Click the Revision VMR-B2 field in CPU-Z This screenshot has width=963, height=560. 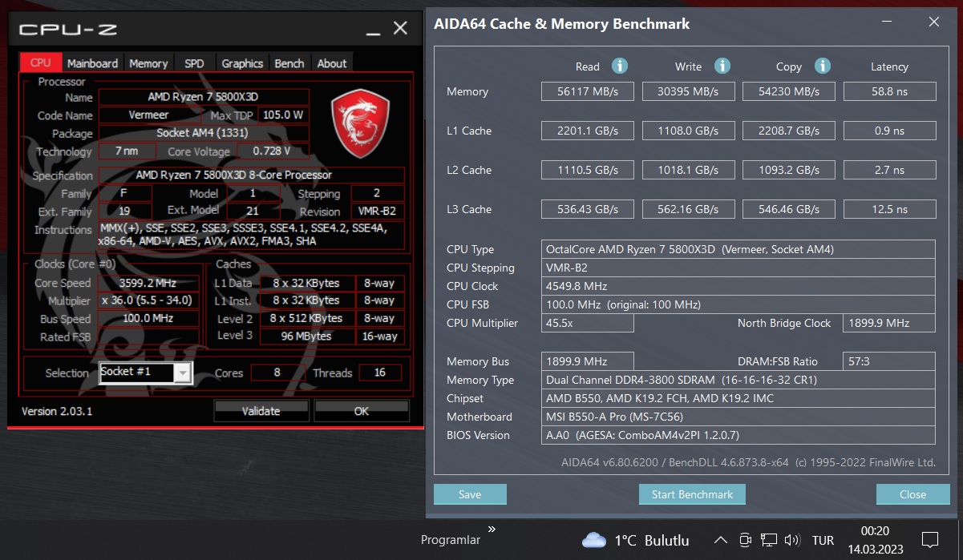coord(377,212)
